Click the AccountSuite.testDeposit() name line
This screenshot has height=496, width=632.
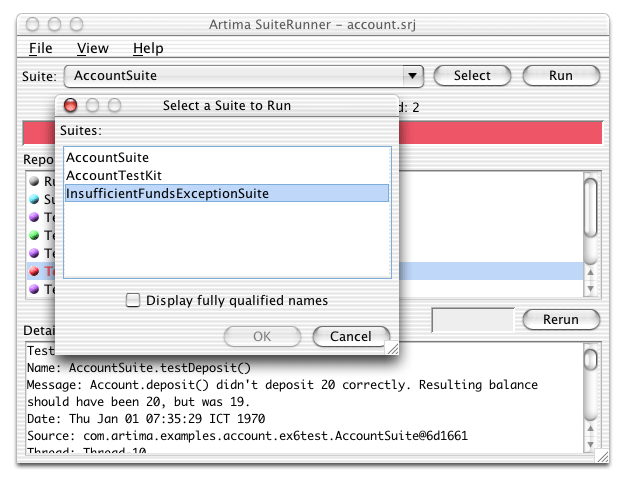[139, 368]
